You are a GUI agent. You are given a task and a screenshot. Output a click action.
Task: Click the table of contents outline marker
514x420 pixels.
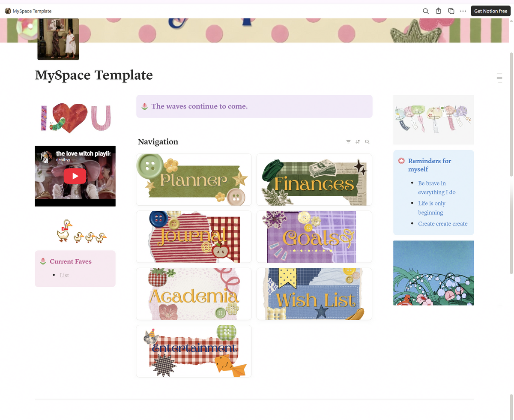pyautogui.click(x=499, y=78)
